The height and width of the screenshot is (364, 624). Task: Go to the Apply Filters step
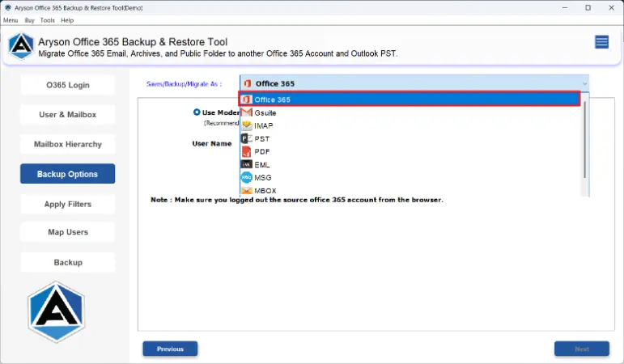pyautogui.click(x=68, y=204)
